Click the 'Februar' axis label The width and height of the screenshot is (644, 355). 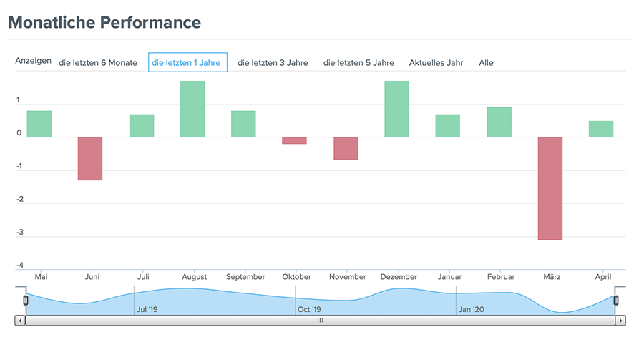[501, 277]
